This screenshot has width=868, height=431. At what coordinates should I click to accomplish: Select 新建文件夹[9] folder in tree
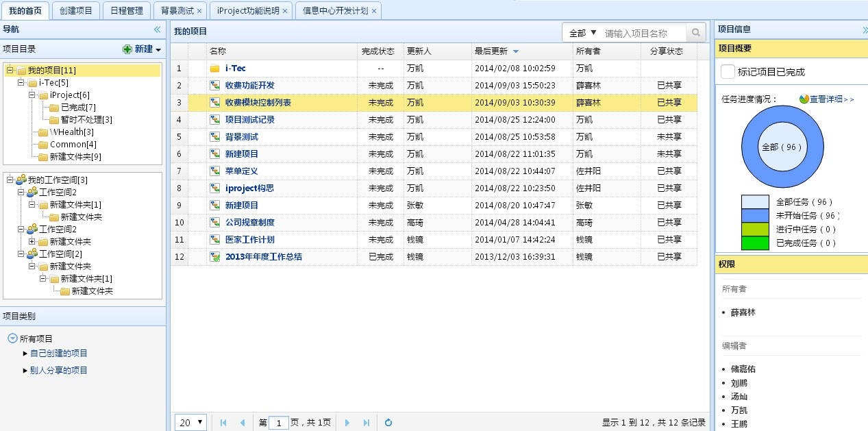pyautogui.click(x=76, y=157)
